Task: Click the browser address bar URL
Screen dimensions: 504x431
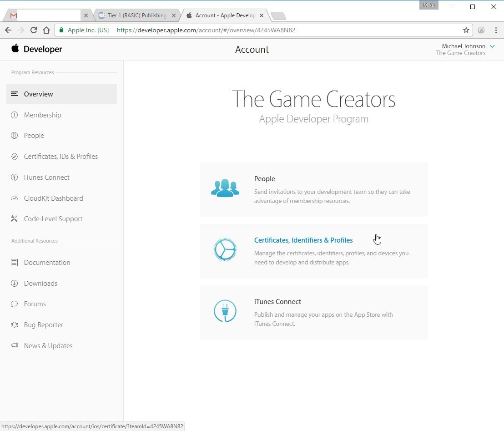Action: pos(206,30)
